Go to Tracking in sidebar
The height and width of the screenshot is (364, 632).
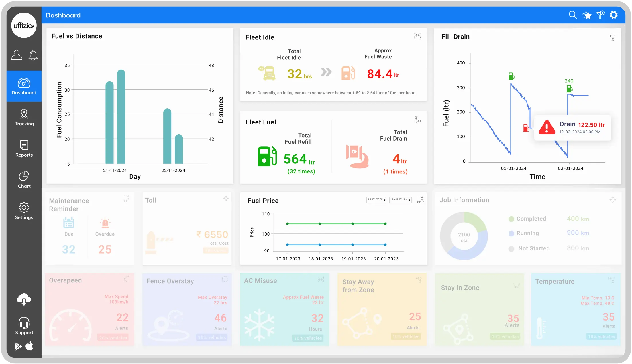tap(24, 117)
